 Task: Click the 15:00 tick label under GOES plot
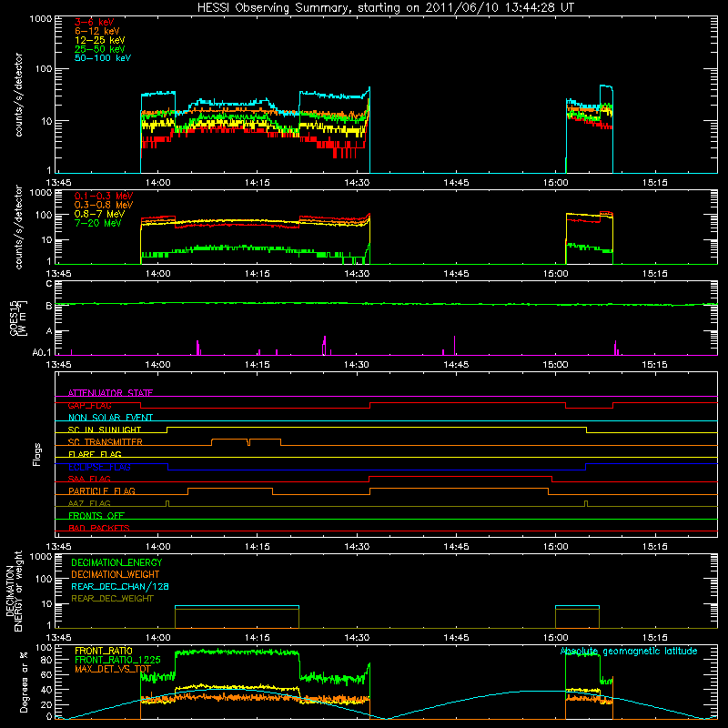[555, 365]
